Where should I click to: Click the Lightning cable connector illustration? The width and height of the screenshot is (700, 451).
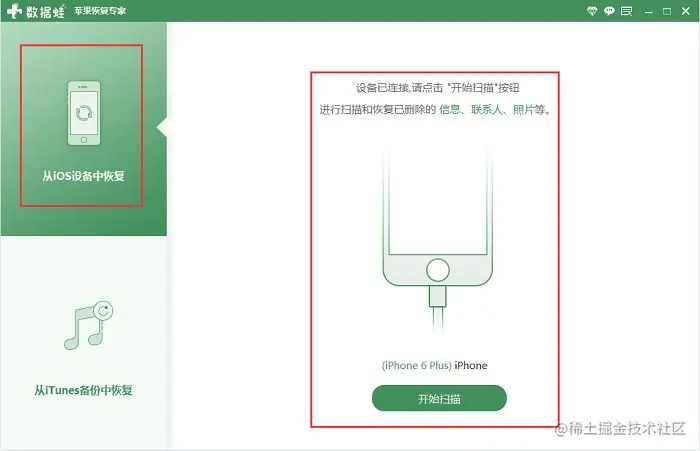pyautogui.click(x=438, y=296)
